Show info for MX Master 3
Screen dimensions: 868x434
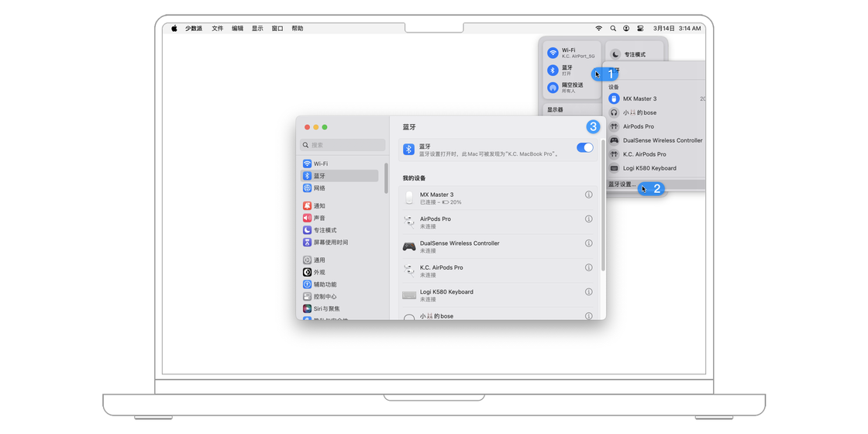click(x=588, y=195)
